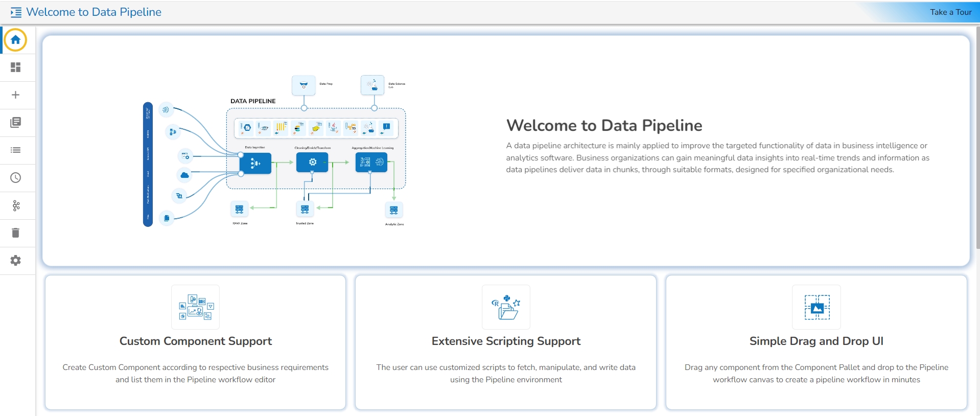Click the 'Extensive Scripting Support' heading

(x=506, y=341)
